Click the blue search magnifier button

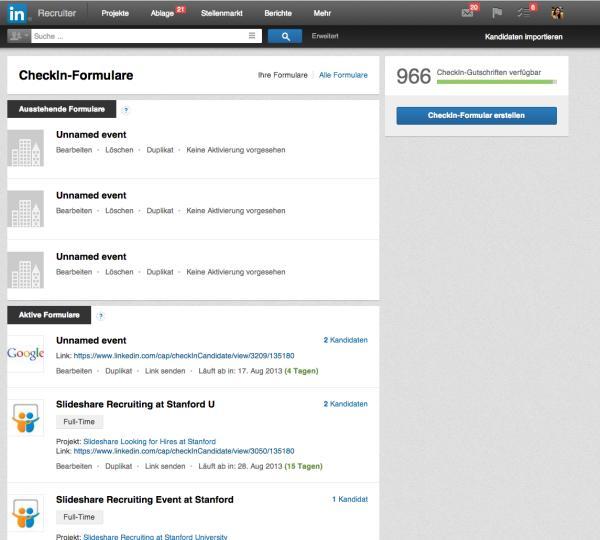click(x=284, y=36)
